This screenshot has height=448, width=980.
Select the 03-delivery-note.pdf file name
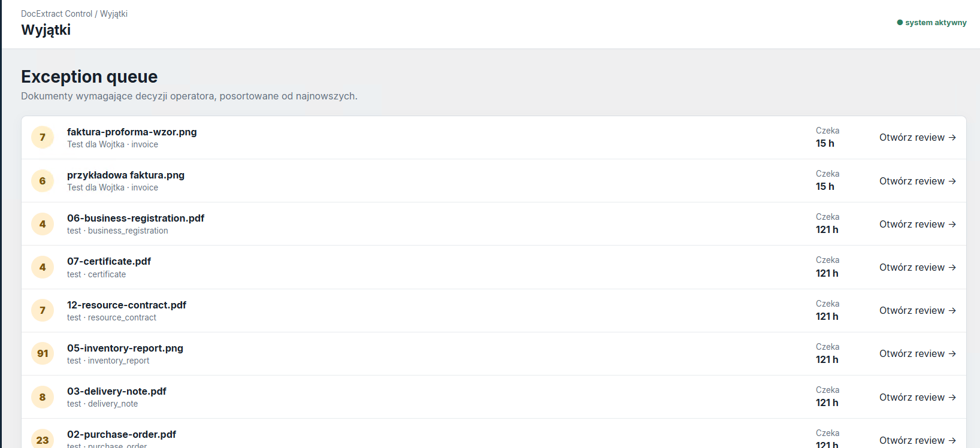point(117,391)
